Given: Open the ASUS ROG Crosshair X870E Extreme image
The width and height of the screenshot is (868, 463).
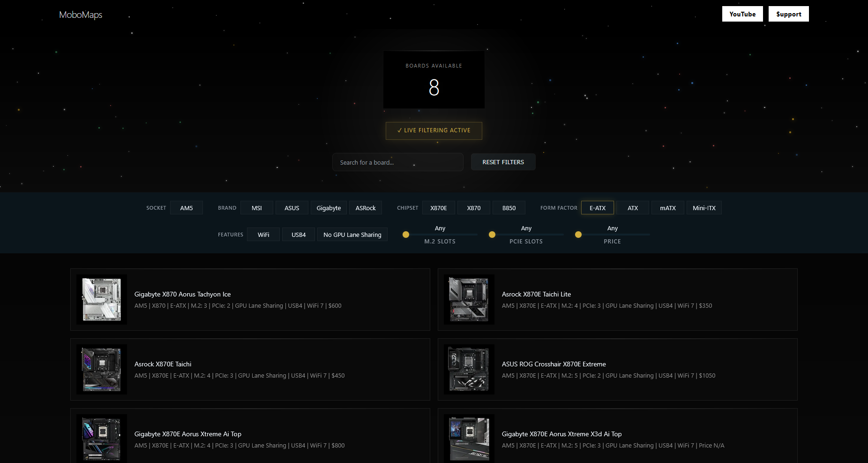Looking at the screenshot, I should pyautogui.click(x=469, y=369).
